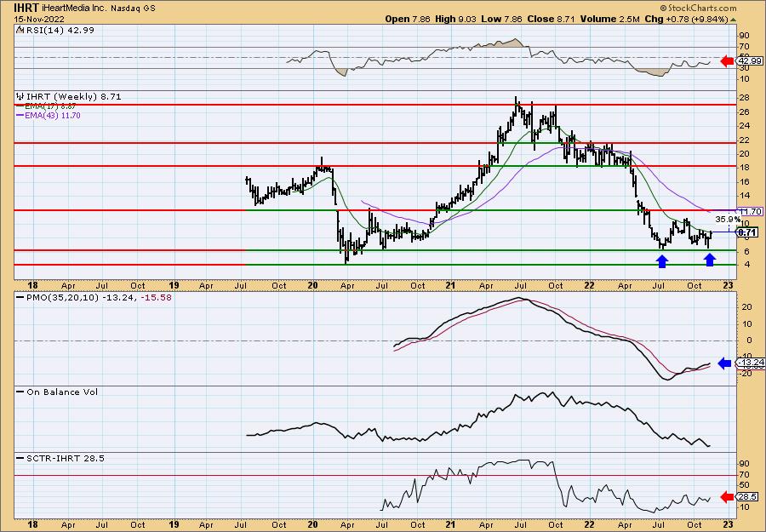Click the 15-Nov-2022 chart date
Viewport: 766px width, 532px height.
coord(37,19)
